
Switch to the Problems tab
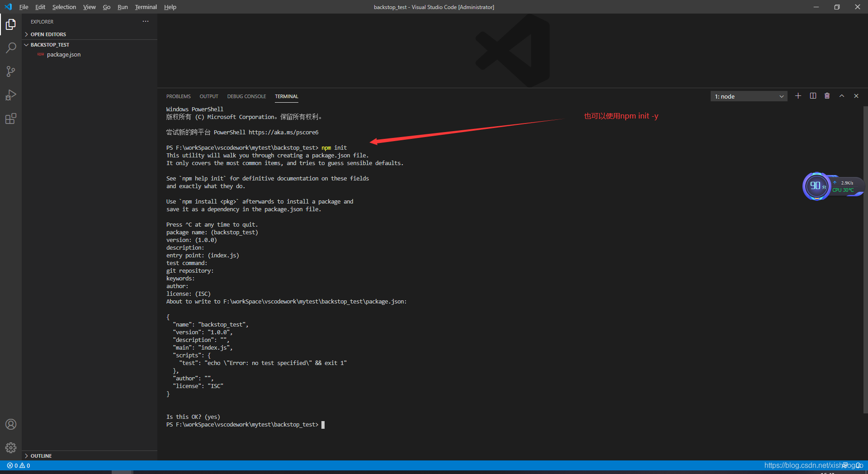(x=178, y=96)
